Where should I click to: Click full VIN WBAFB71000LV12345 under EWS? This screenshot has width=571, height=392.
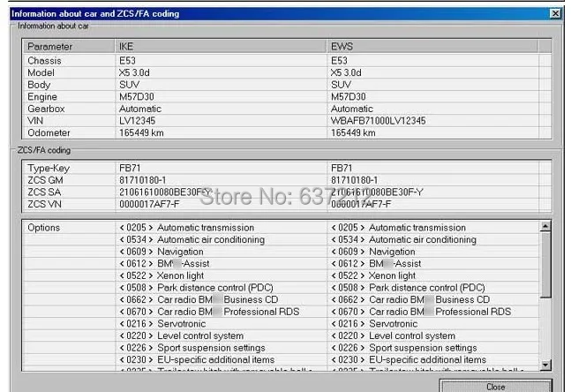pyautogui.click(x=378, y=121)
